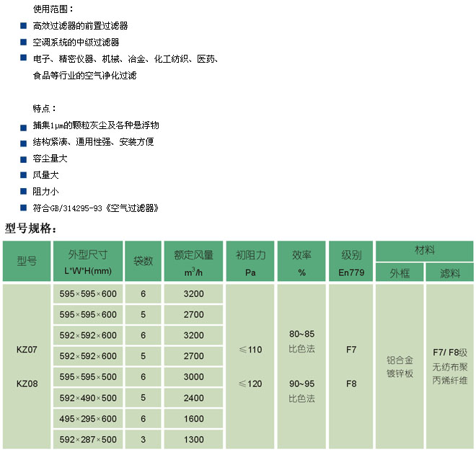Click the 额定风量 m³/h header
The height and width of the screenshot is (457, 476).
pos(193,261)
